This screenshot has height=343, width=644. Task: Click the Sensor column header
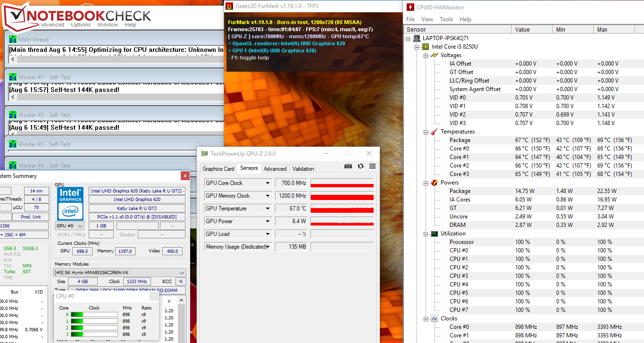click(458, 29)
